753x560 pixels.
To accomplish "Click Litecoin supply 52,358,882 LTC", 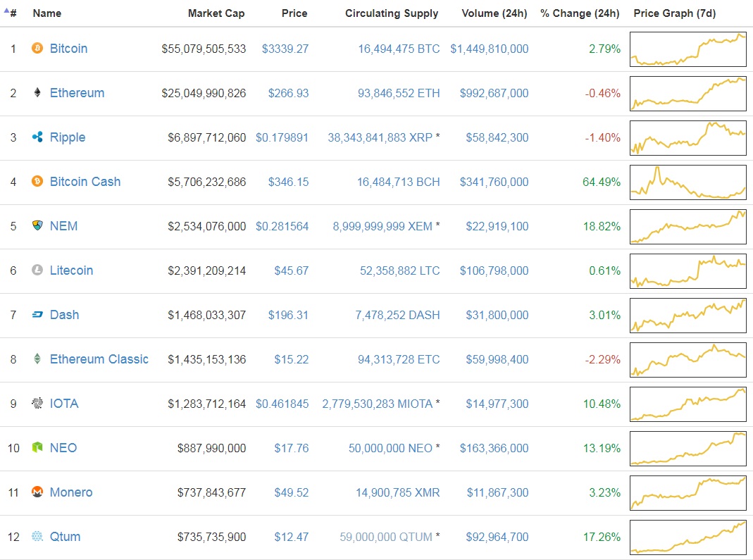I will pos(399,271).
